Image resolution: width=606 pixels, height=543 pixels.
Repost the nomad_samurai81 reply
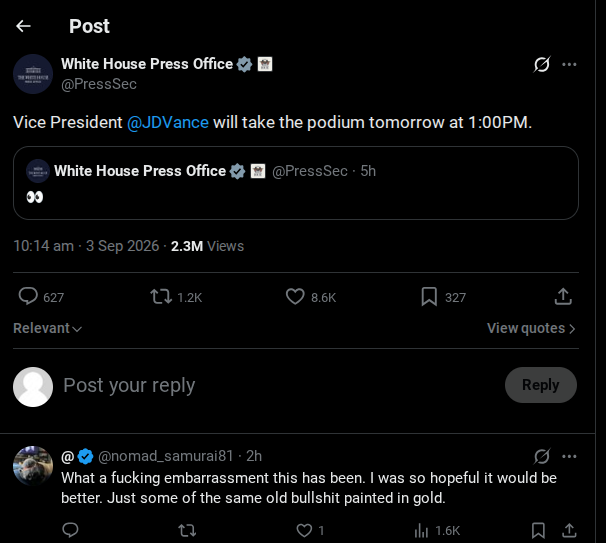[x=187, y=530]
